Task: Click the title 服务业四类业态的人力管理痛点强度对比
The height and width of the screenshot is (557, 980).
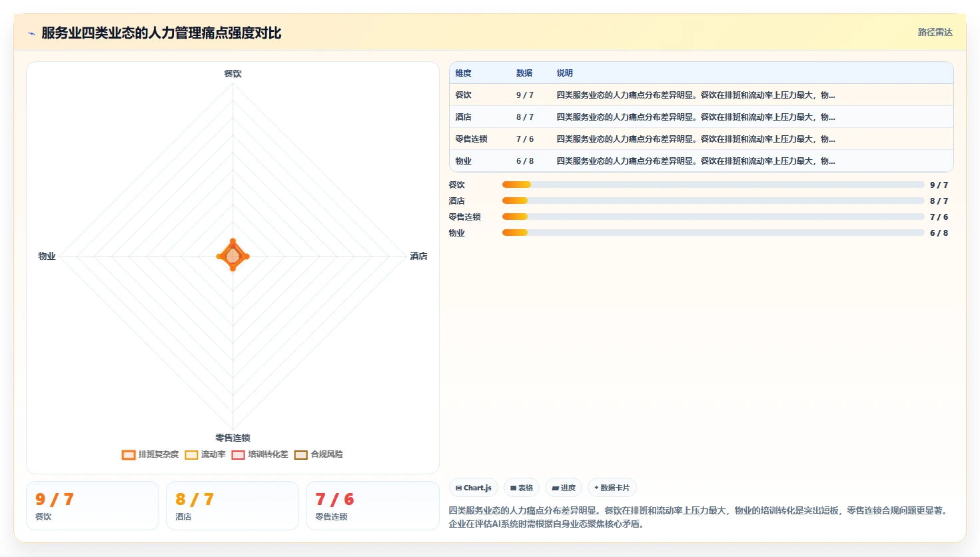Action: point(161,33)
